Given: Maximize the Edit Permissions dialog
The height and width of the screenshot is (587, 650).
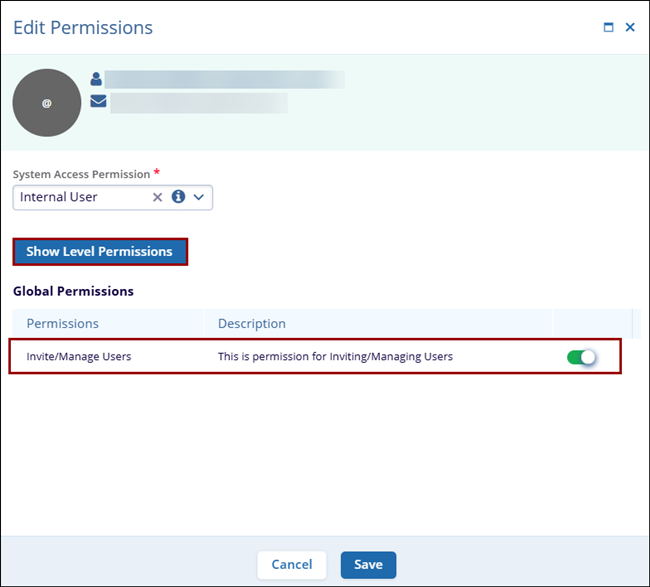Looking at the screenshot, I should 608,28.
